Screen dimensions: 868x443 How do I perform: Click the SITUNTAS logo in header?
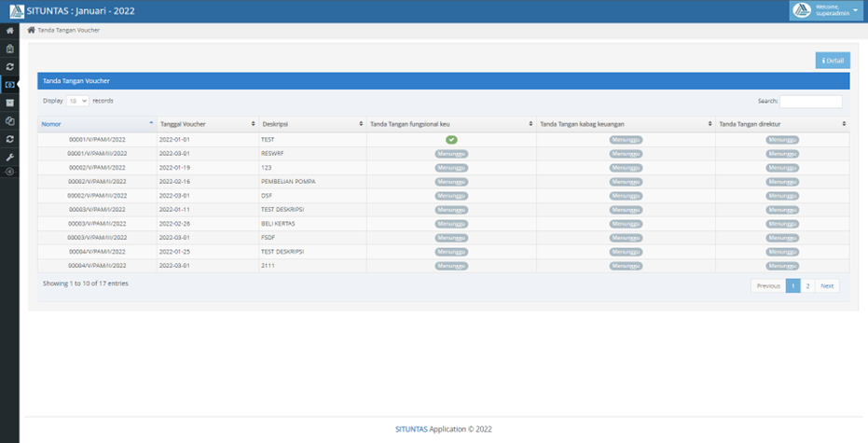point(17,11)
